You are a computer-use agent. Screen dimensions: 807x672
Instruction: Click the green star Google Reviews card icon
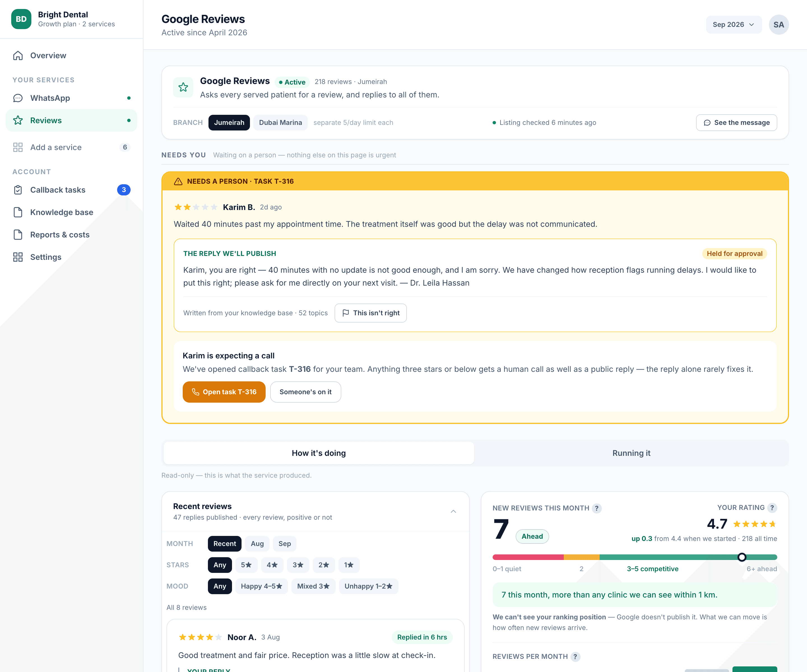pos(183,88)
